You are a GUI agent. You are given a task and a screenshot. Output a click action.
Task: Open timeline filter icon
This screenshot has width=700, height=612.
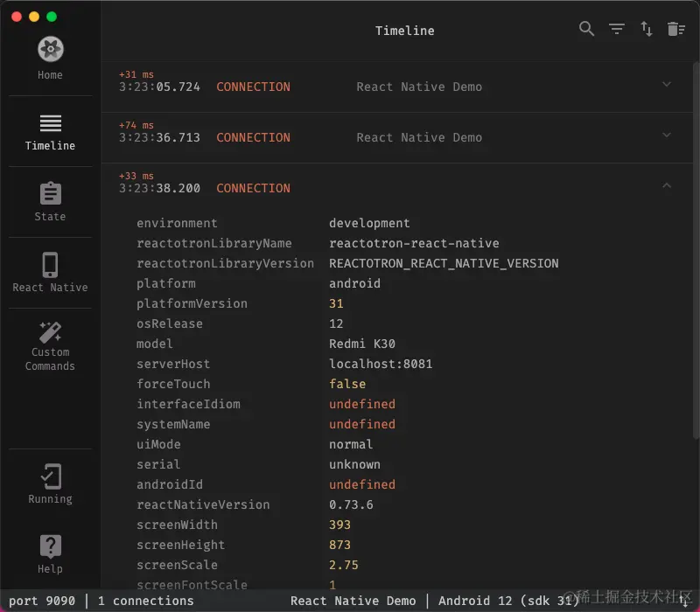pyautogui.click(x=617, y=29)
